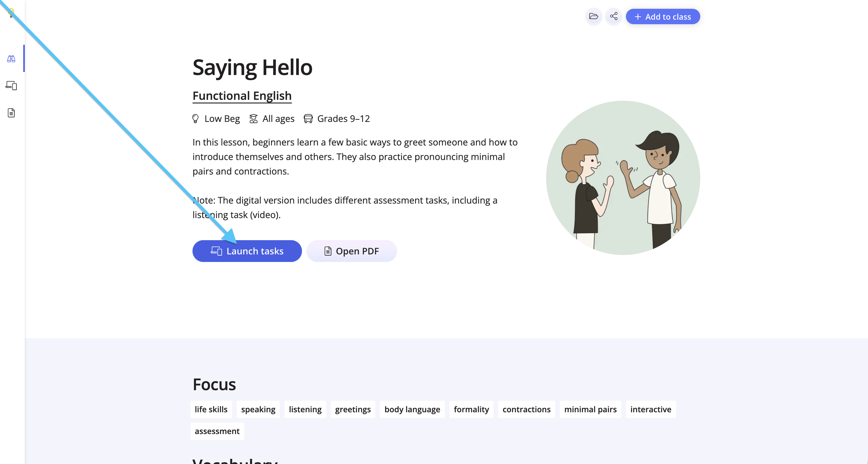The height and width of the screenshot is (464, 868).
Task: Select the greetings focus tag
Action: (353, 409)
